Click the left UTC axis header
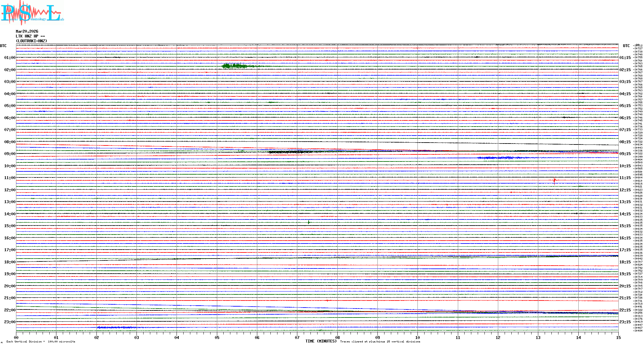Screen dimensions: 644x346 point(3,46)
